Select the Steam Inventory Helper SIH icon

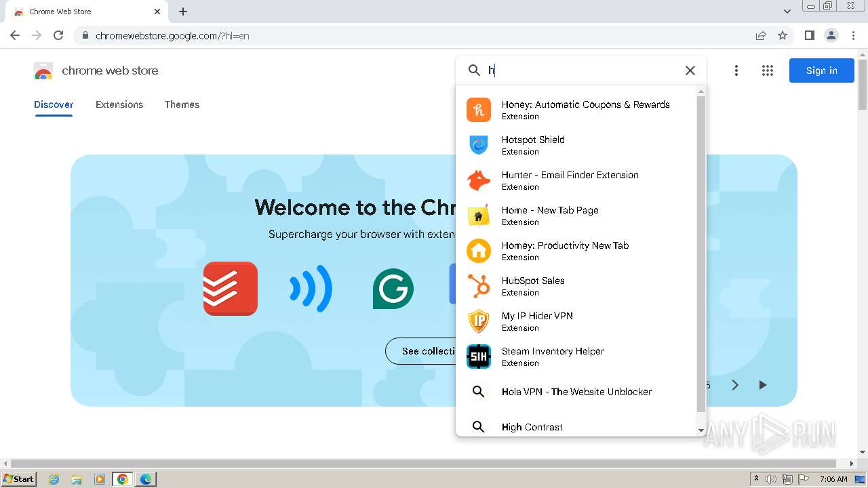479,357
